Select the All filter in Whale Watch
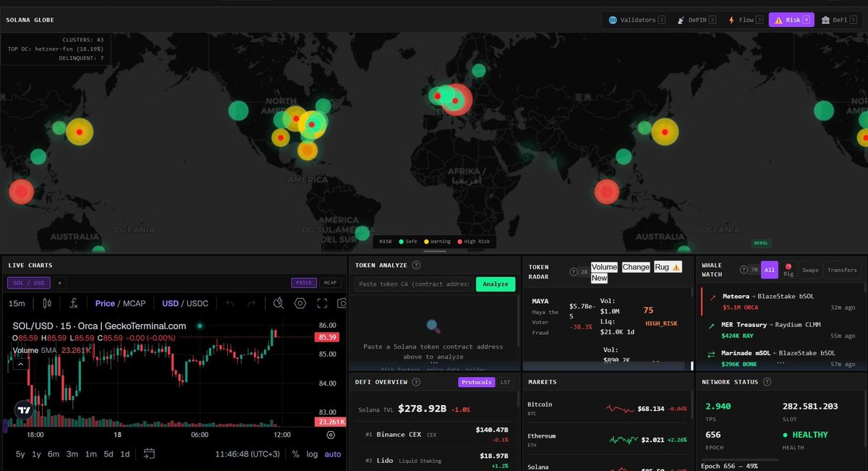The image size is (868, 471). 770,270
